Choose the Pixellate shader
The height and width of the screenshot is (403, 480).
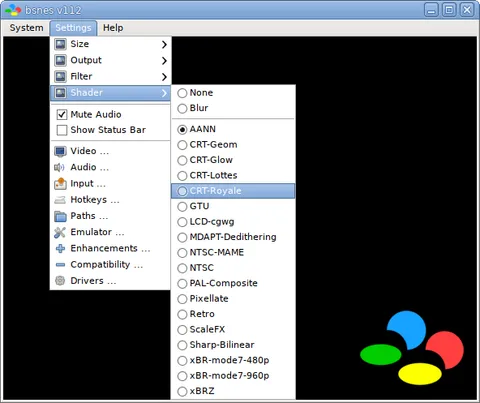click(233, 299)
